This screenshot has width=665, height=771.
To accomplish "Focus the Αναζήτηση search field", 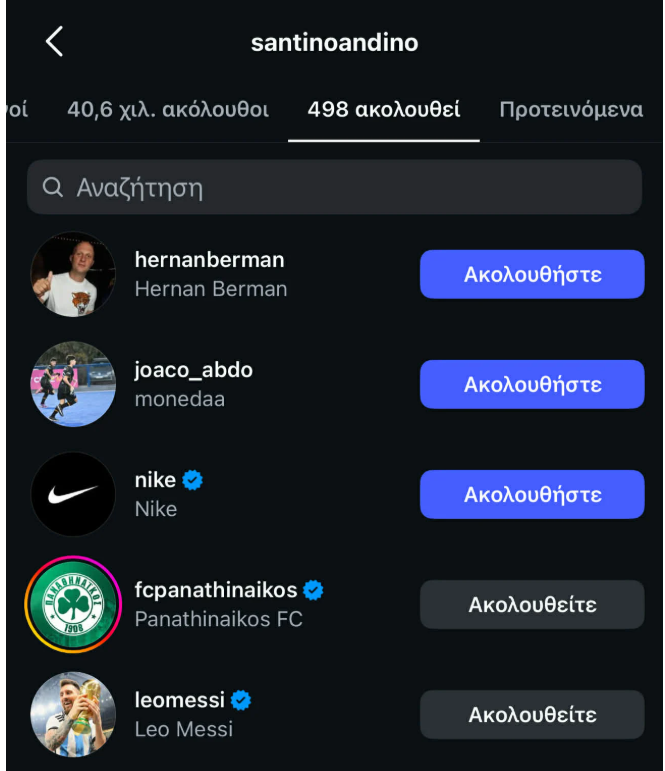I will [x=334, y=187].
